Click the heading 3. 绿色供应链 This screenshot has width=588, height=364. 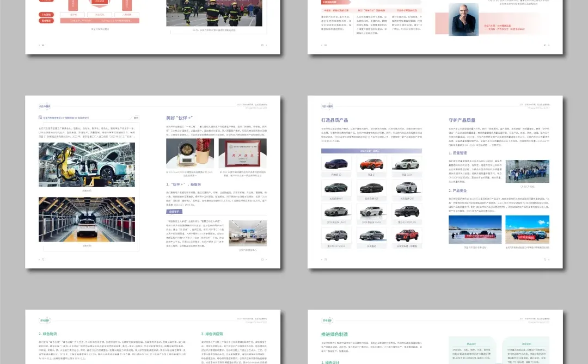pyautogui.click(x=212, y=334)
